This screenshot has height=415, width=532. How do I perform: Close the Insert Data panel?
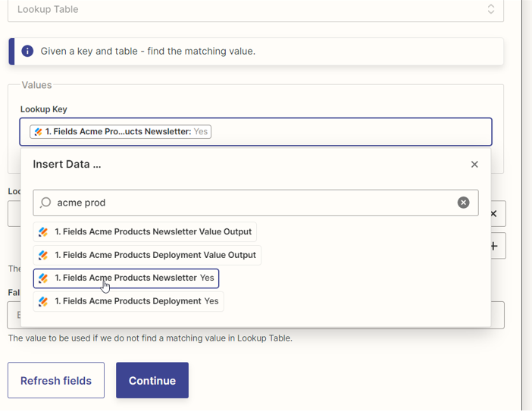[474, 164]
